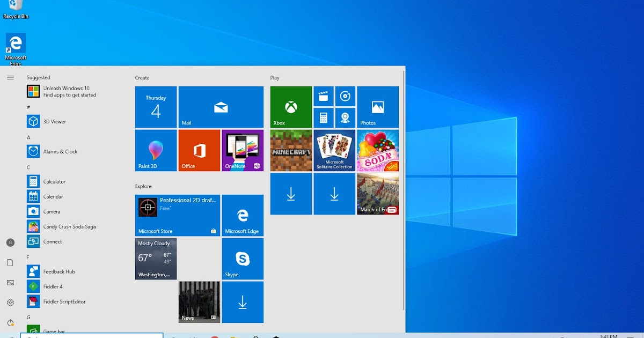Open the Settings gear in Start rail

[10, 303]
